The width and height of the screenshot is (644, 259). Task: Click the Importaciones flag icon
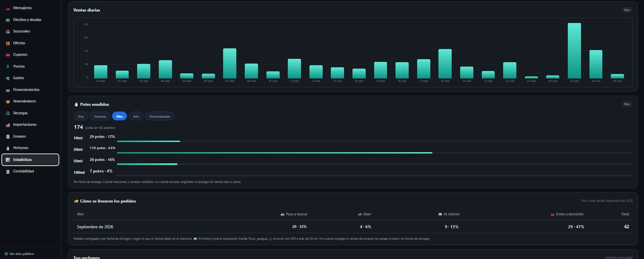pos(8,124)
